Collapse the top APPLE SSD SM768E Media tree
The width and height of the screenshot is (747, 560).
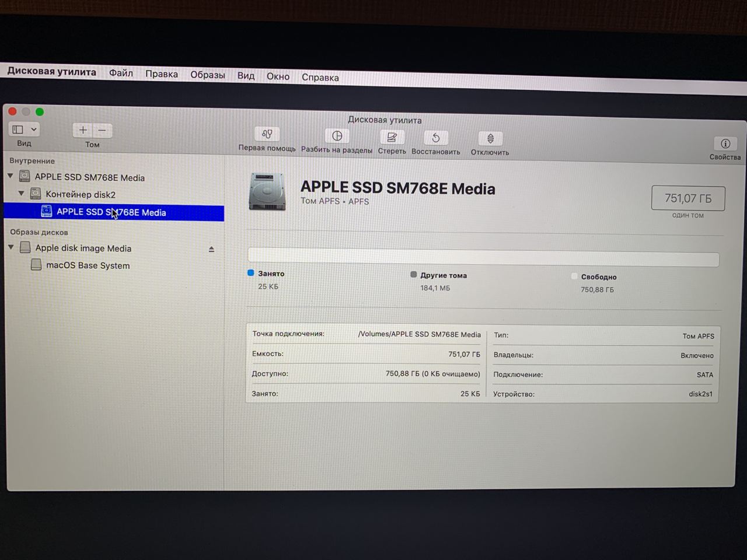pos(11,176)
